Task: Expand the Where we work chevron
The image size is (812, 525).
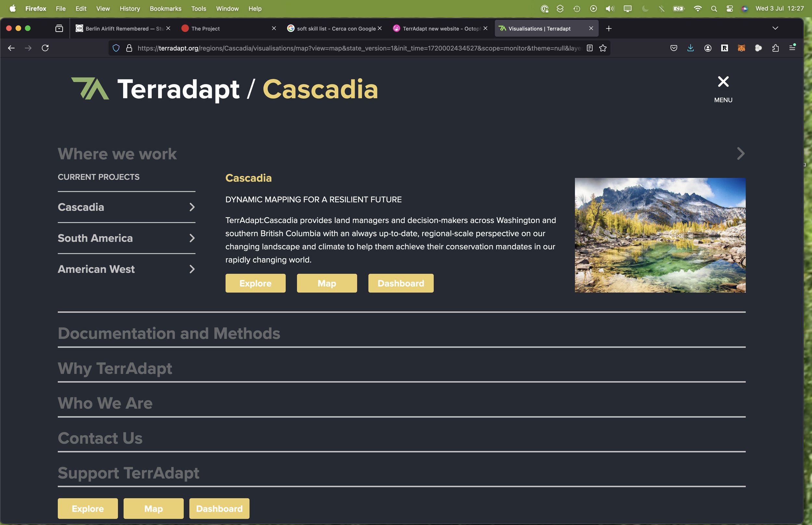Action: (741, 154)
